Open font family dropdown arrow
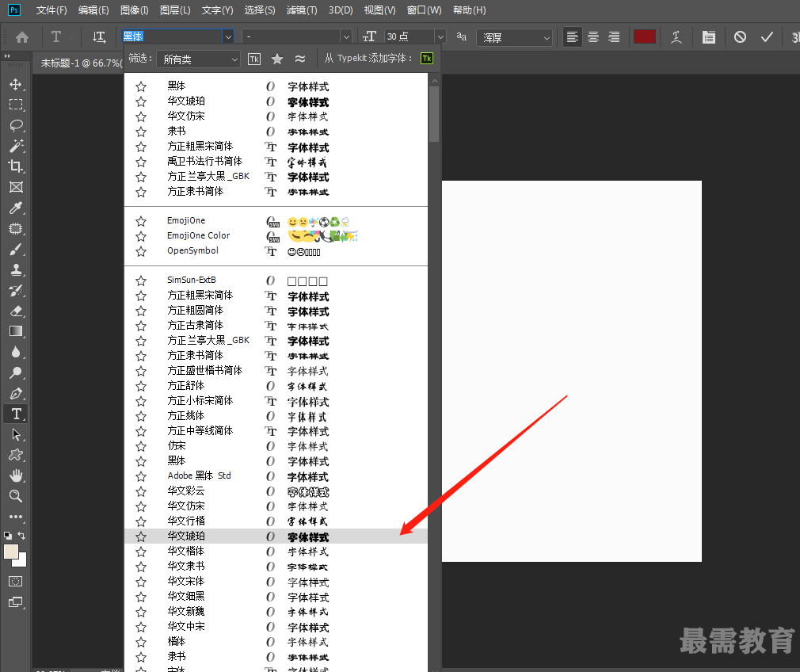 point(228,36)
